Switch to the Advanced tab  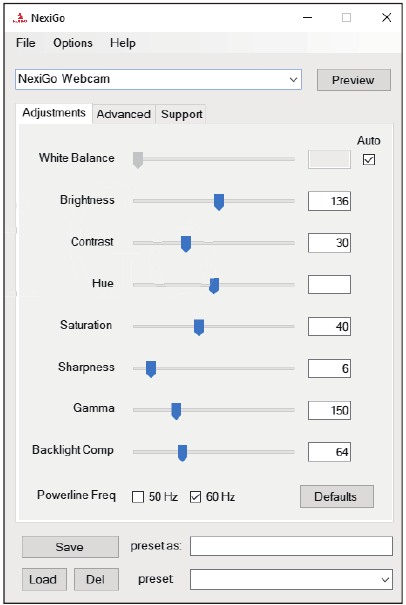pos(123,114)
